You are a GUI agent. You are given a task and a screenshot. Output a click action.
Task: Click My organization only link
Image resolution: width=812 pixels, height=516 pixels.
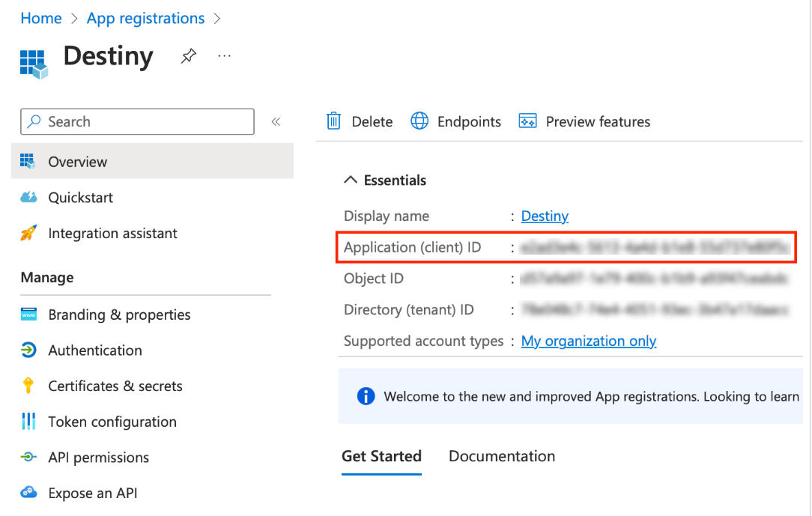[589, 341]
